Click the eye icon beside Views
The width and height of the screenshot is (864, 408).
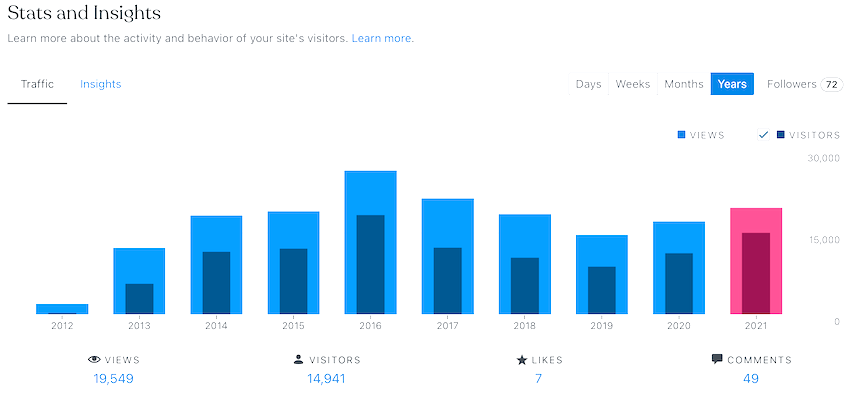point(95,359)
